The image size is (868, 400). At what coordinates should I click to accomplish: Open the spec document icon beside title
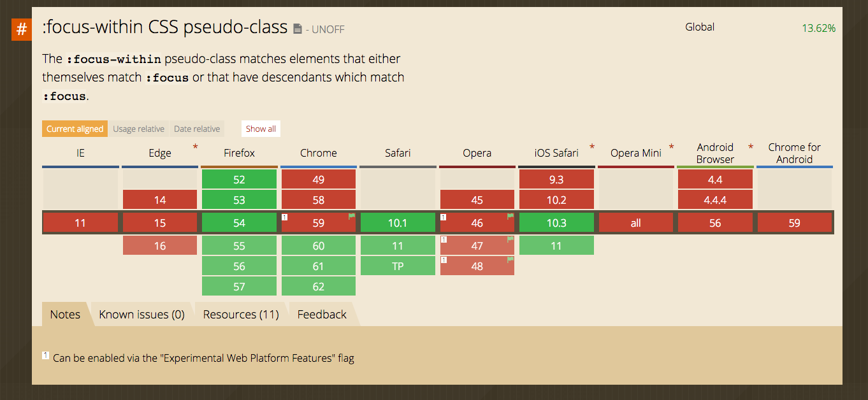[298, 29]
